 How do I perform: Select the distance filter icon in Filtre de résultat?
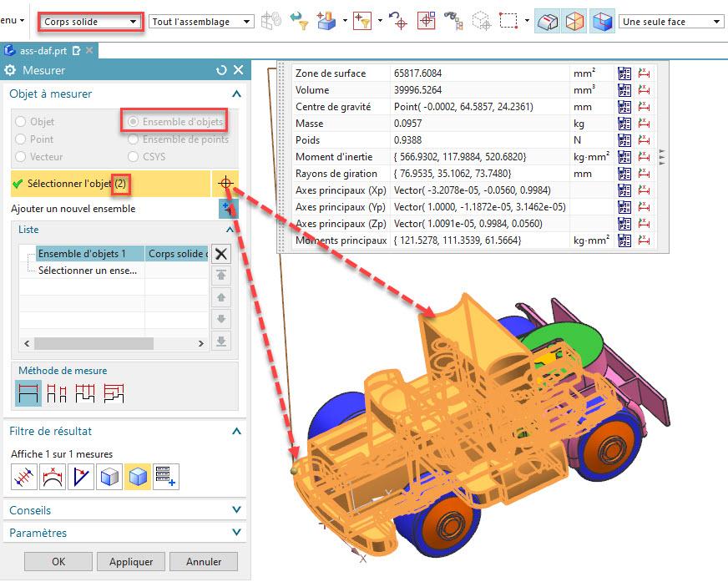click(x=24, y=477)
